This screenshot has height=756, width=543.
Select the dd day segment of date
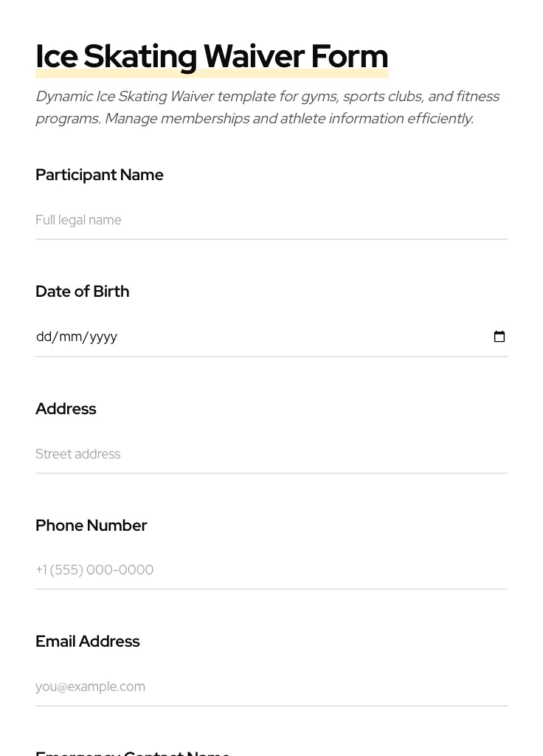pyautogui.click(x=44, y=337)
